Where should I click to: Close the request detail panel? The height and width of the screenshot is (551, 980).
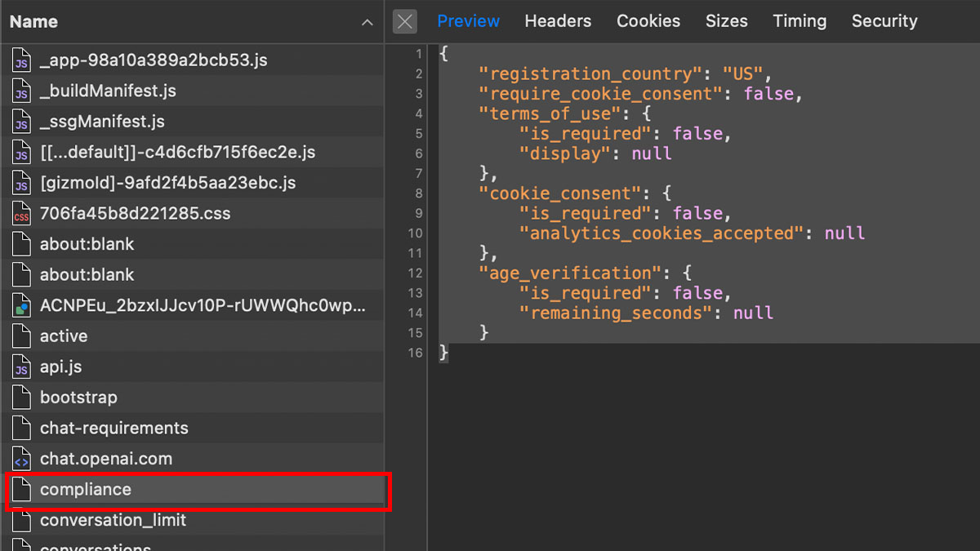[404, 22]
